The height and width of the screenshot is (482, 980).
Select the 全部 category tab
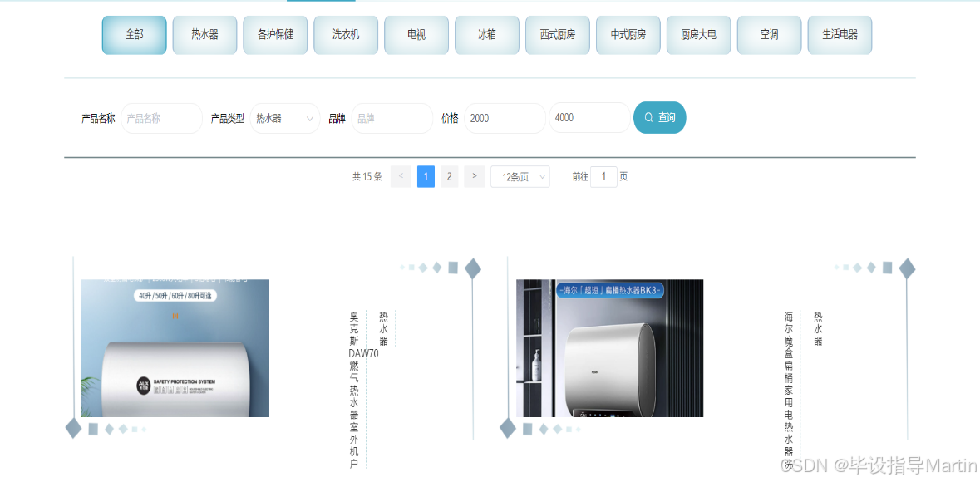(135, 35)
